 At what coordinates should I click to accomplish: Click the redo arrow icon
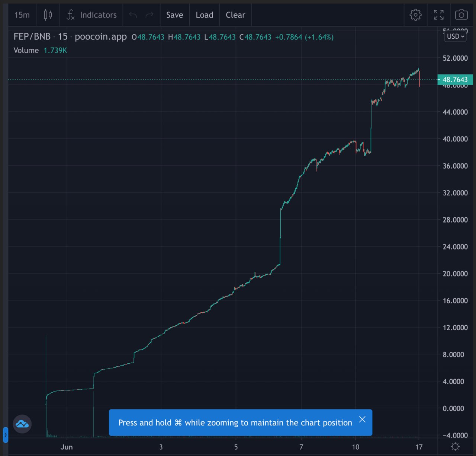pos(149,15)
